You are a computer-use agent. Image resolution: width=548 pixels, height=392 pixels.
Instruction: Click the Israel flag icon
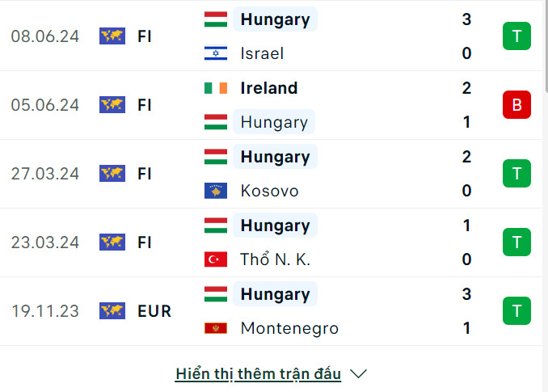click(x=216, y=54)
